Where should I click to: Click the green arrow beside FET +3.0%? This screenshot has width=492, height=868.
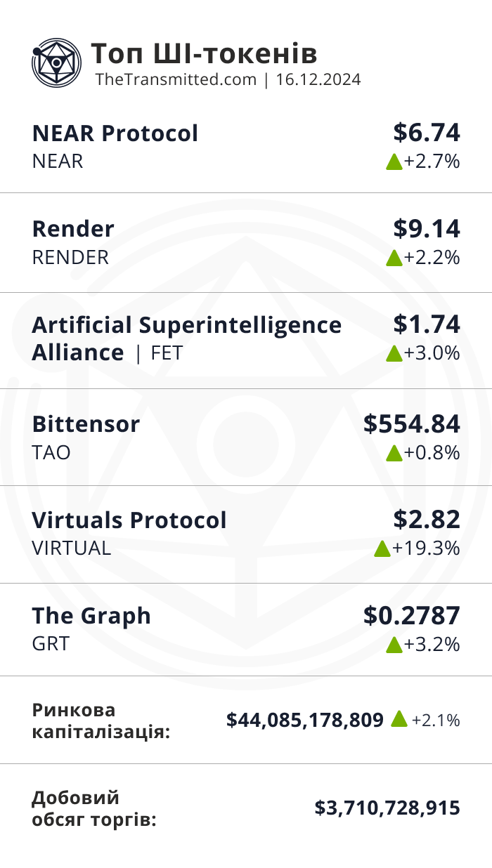coord(394,354)
